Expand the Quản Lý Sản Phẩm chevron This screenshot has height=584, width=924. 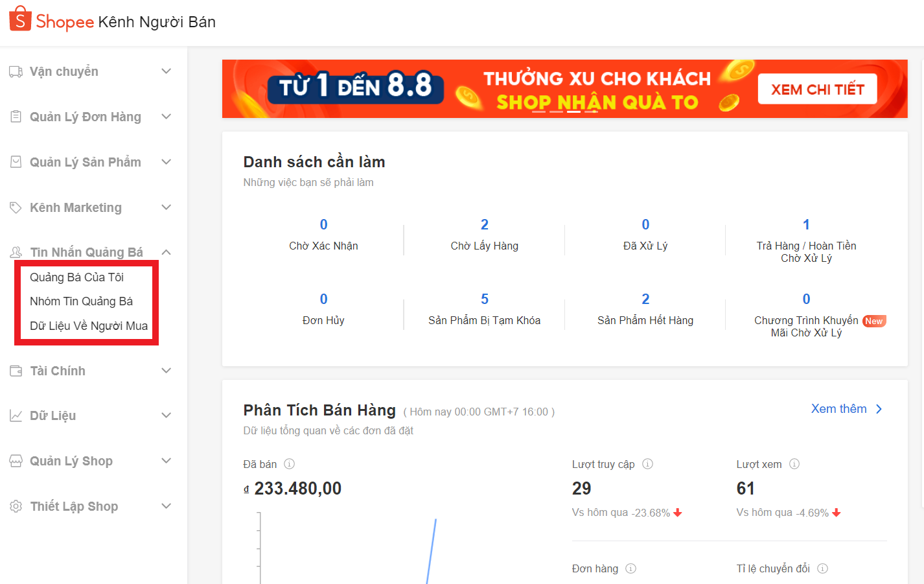pyautogui.click(x=166, y=162)
